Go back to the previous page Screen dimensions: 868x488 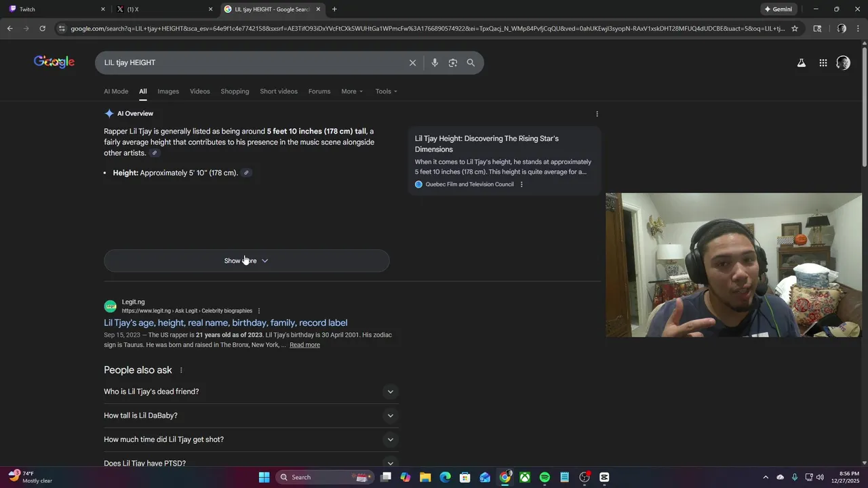click(9, 28)
